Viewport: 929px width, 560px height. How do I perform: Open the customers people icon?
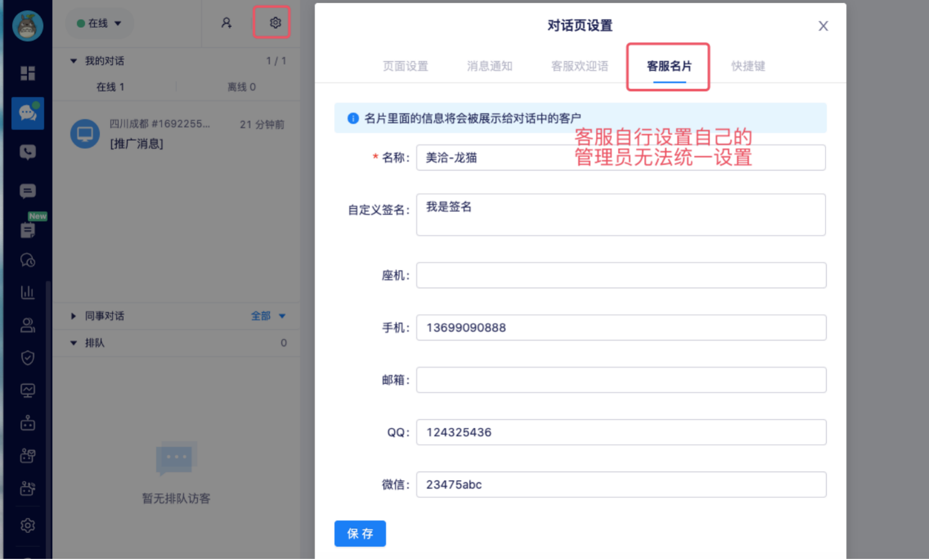(x=28, y=325)
